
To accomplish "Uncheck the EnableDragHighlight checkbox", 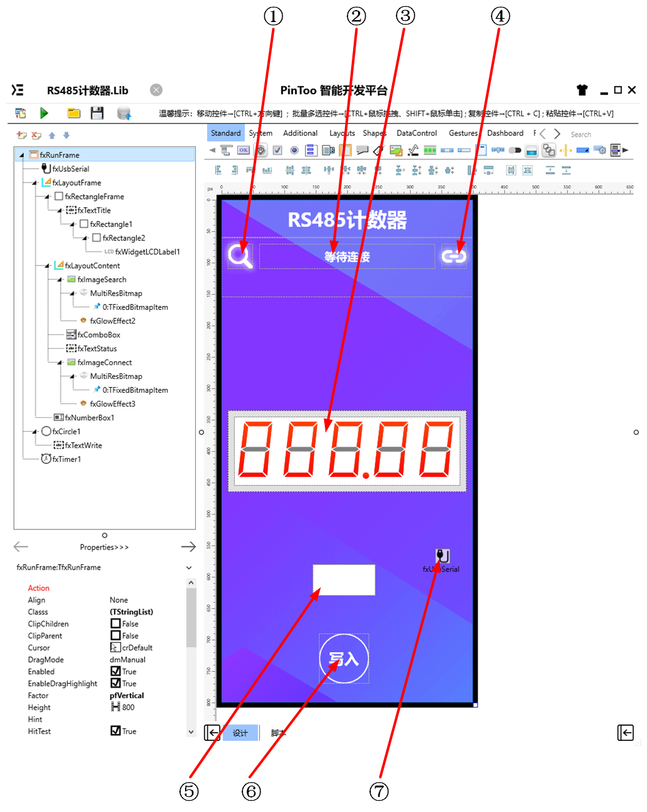I will click(116, 684).
